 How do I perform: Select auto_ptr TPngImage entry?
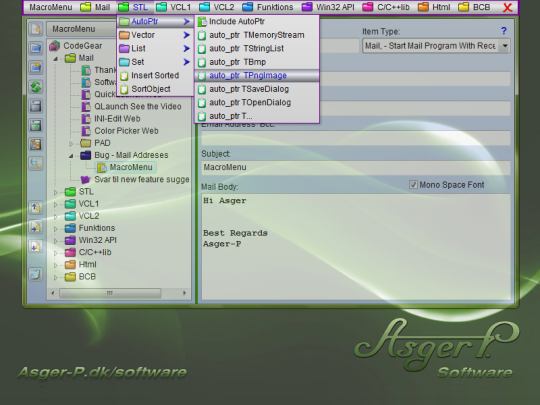(257, 75)
